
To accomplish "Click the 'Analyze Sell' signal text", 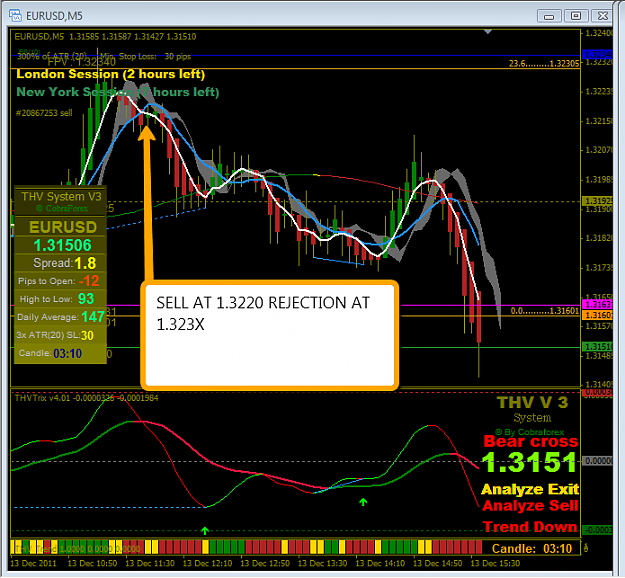I will click(x=531, y=506).
